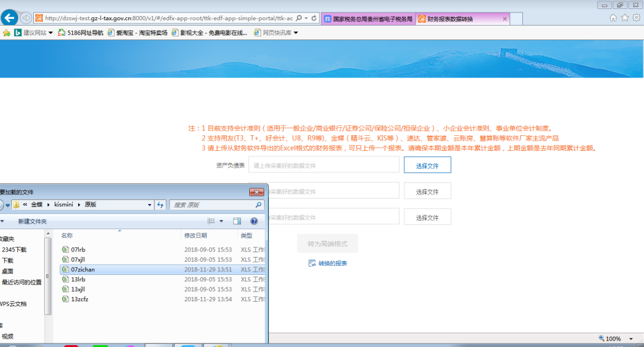
Task: Click 新建文件夹 in the dialog toolbar
Action: pos(32,221)
